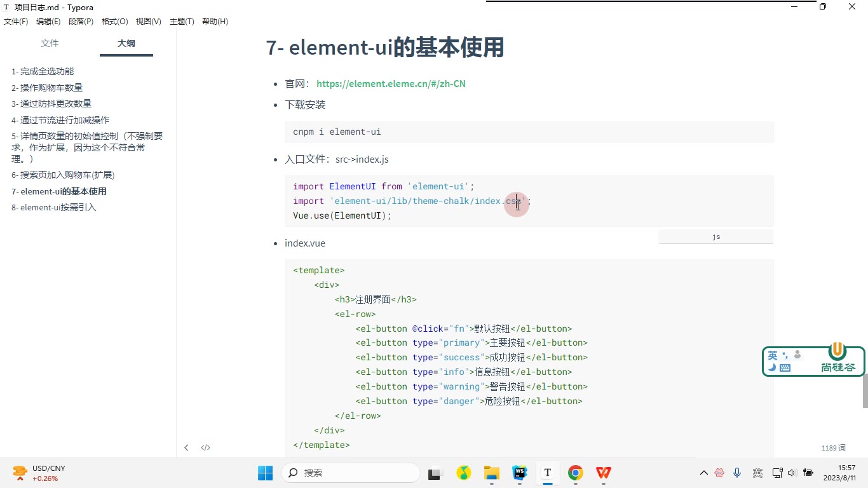Click the 1189 词 word count

click(833, 448)
